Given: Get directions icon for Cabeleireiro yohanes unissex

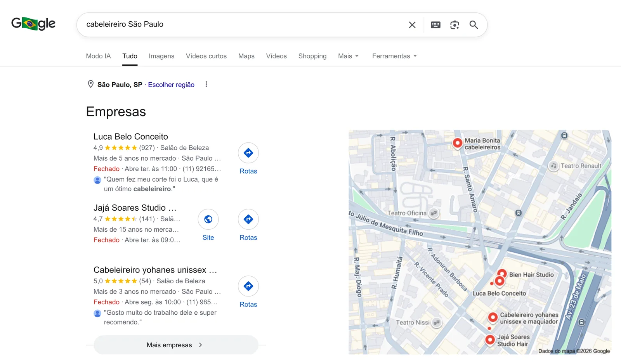Looking at the screenshot, I should pos(248,286).
